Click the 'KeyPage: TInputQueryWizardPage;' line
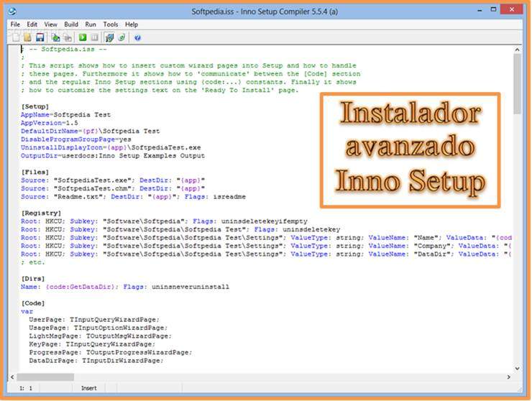The height and width of the screenshot is (401, 532). [x=92, y=344]
